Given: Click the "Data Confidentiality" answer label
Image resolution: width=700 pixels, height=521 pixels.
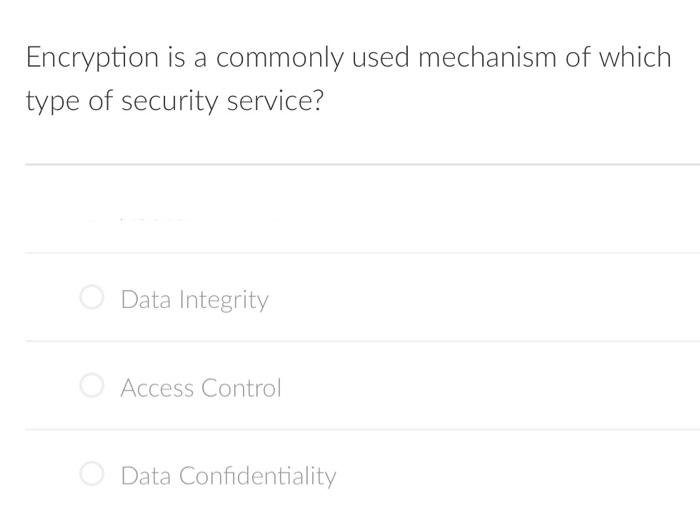Looking at the screenshot, I should pos(228,476).
